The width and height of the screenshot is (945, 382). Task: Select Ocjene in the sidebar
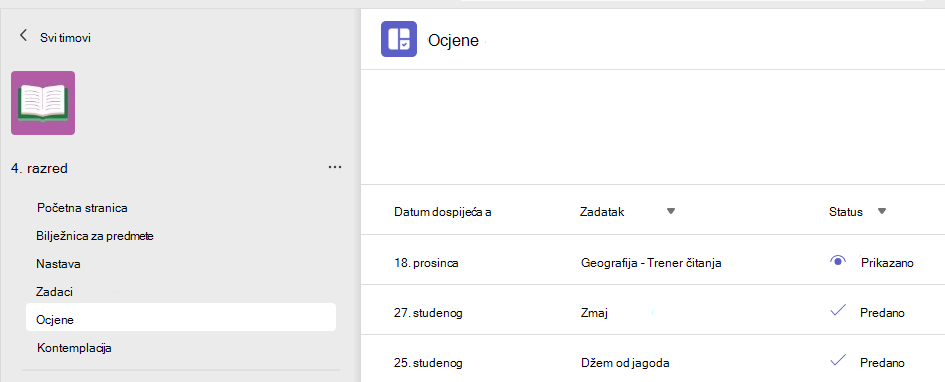click(x=181, y=317)
